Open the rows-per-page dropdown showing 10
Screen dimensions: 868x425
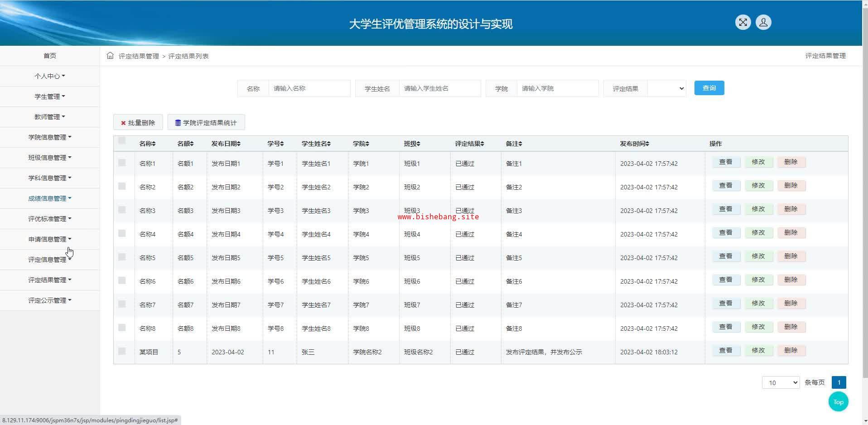coord(781,383)
